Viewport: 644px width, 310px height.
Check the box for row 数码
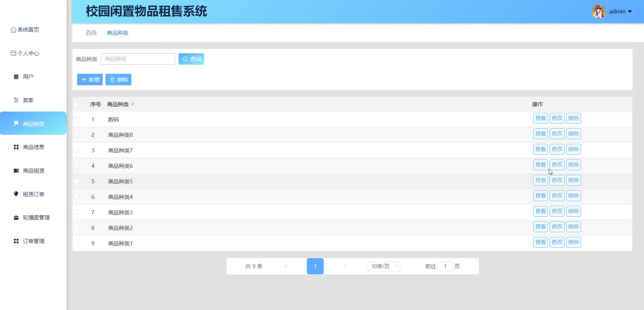pyautogui.click(x=77, y=119)
